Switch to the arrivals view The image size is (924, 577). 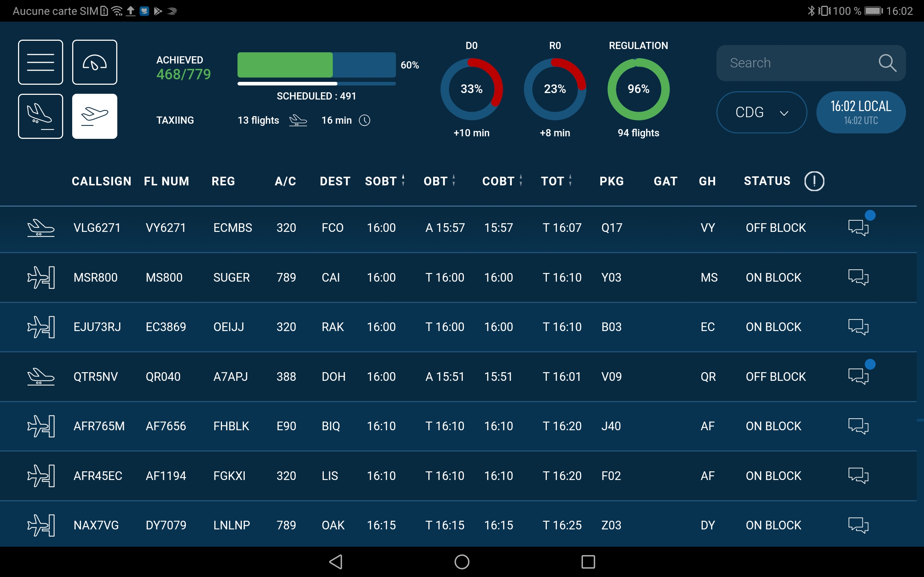[40, 116]
